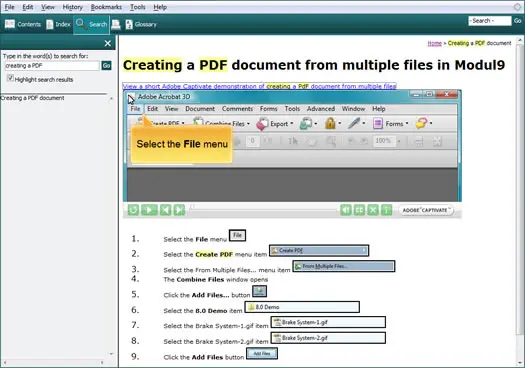Click Window menu in Acrobat 3D demo
Screen dimensions: 525x368
point(353,109)
